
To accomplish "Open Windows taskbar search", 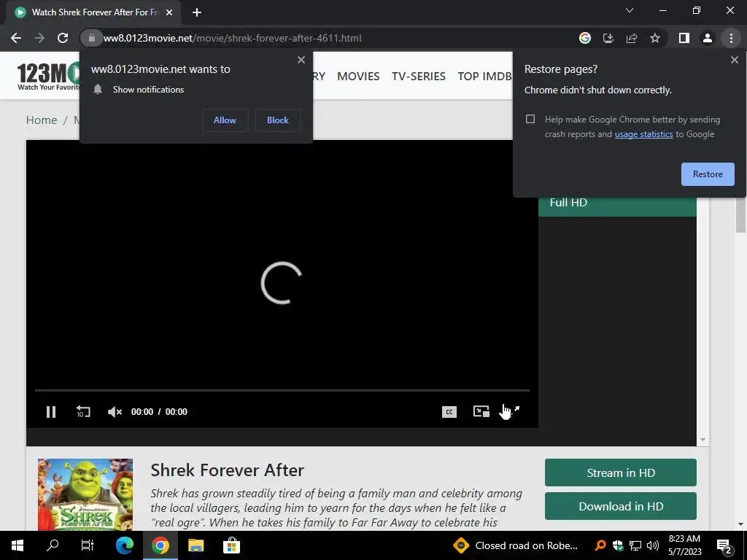I will 53,545.
